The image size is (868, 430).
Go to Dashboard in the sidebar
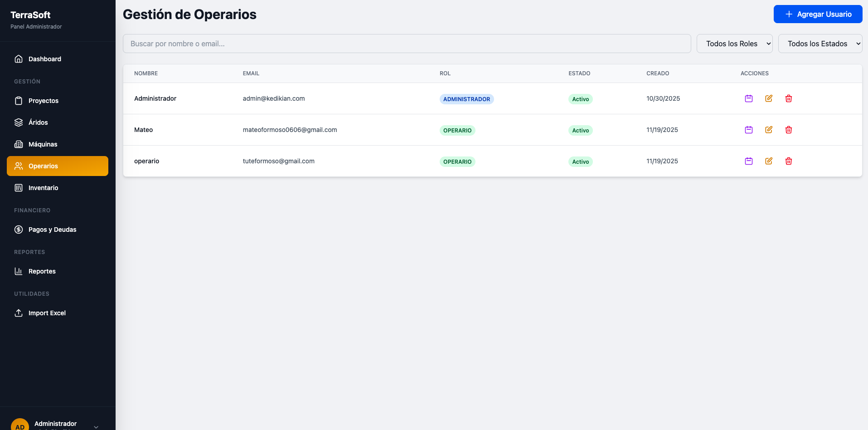tap(44, 59)
